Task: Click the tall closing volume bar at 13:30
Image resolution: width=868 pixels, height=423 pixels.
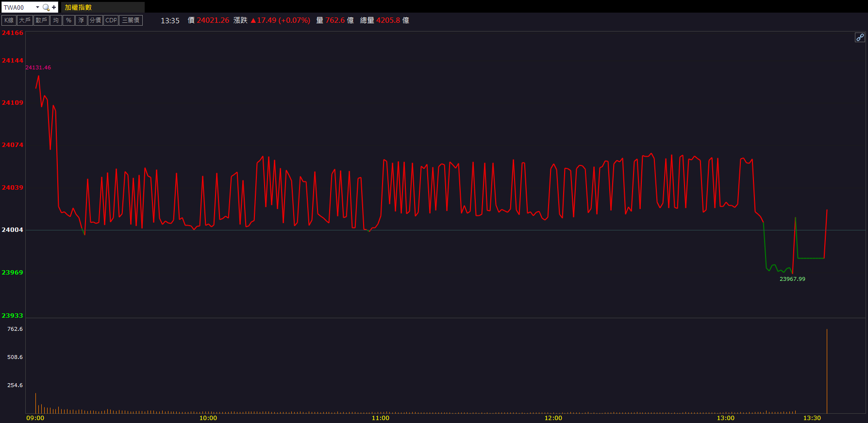Action: tap(827, 371)
